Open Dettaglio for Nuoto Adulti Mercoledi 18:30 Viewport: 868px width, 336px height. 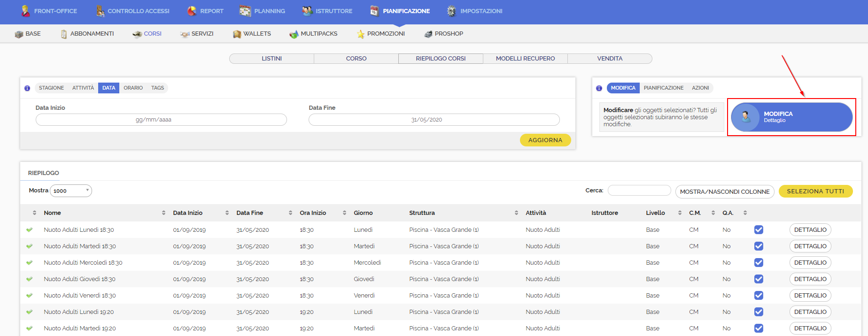pos(810,263)
